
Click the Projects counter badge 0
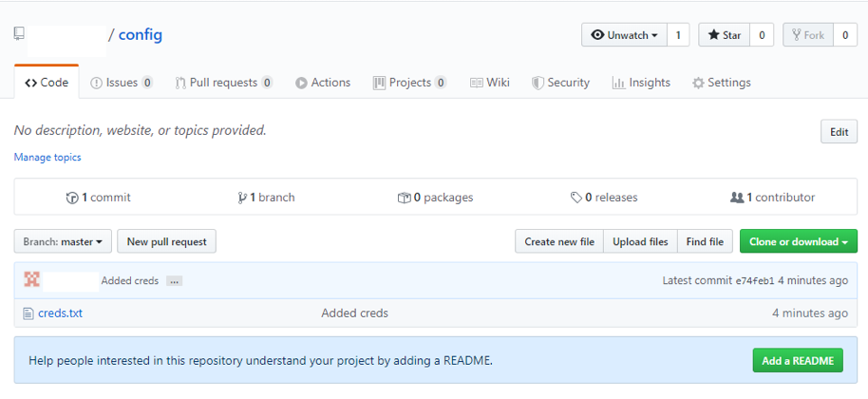point(440,83)
